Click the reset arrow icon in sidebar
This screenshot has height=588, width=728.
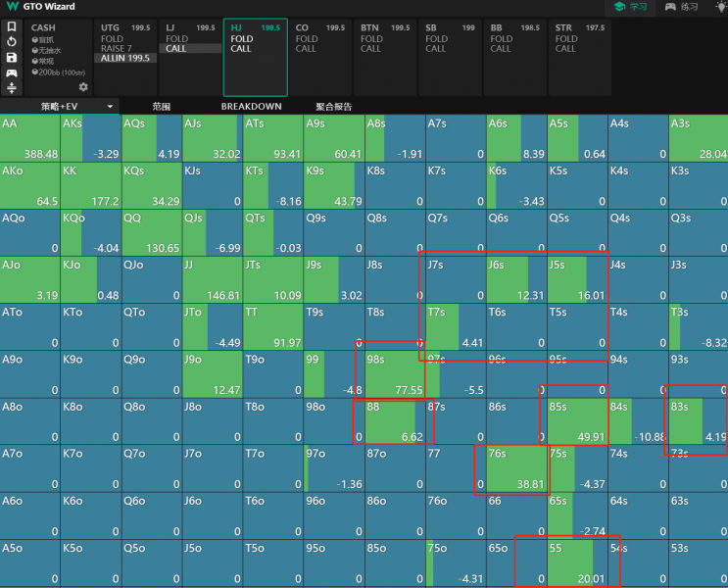pos(11,42)
